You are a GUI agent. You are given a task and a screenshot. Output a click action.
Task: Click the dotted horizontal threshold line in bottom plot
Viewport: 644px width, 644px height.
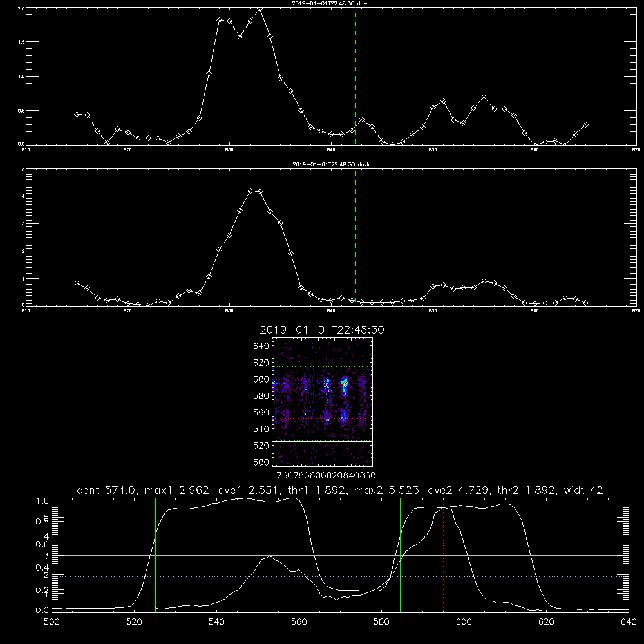pos(339,576)
